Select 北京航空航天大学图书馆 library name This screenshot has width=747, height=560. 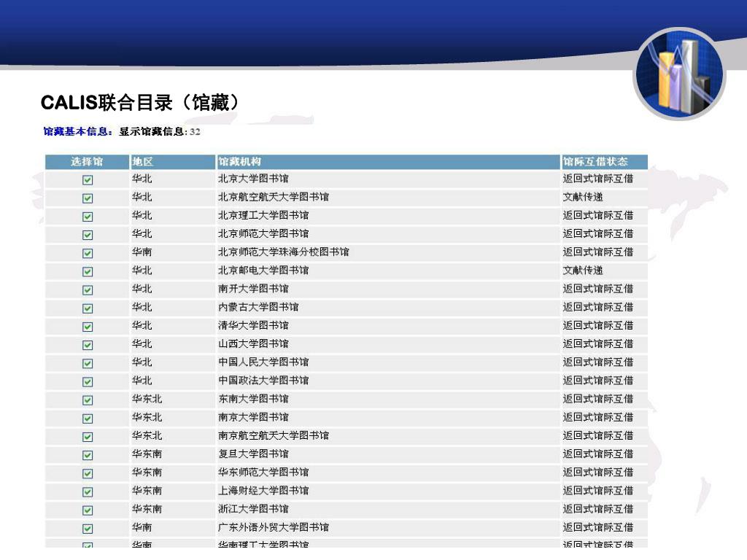(x=274, y=197)
